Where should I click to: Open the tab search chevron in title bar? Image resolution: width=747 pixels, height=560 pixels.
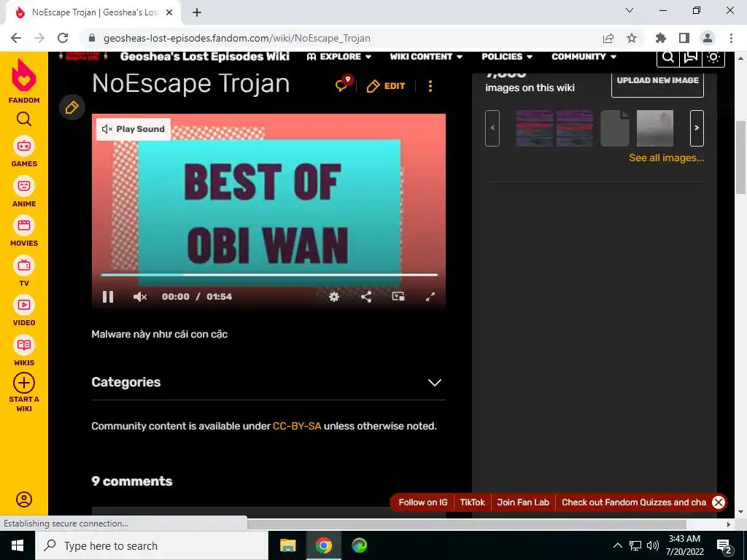(630, 10)
